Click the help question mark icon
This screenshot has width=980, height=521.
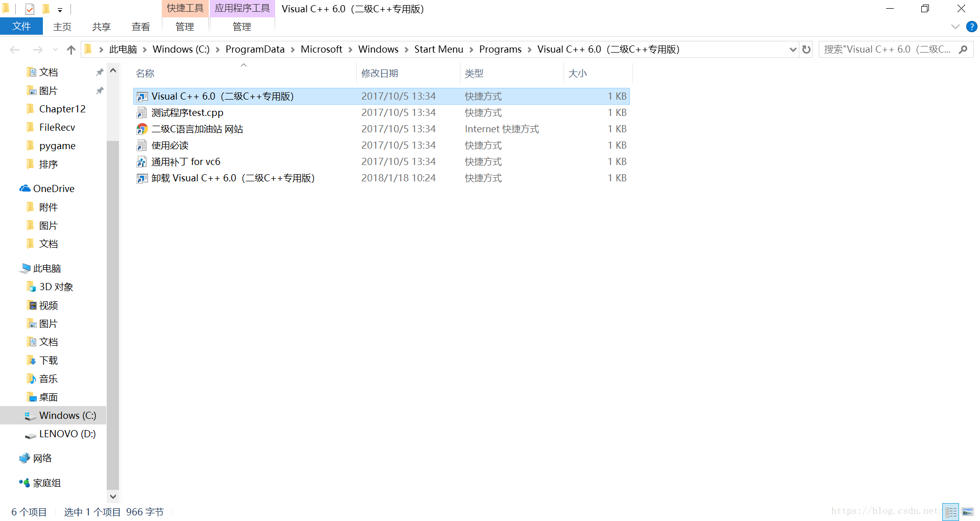[x=972, y=27]
